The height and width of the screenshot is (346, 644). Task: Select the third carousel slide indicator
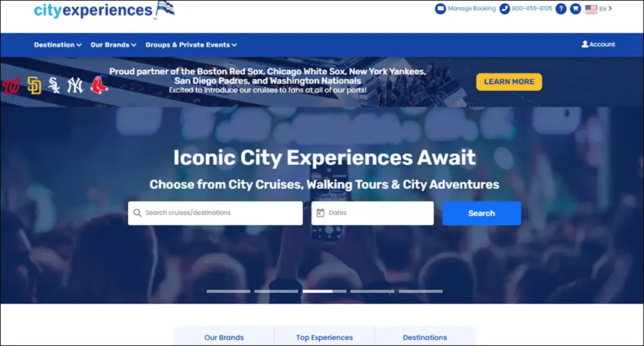click(x=325, y=291)
